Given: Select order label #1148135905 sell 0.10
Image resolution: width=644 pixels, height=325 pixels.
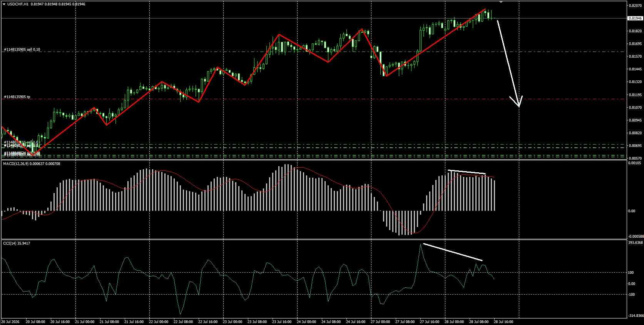Looking at the screenshot, I should [x=22, y=50].
